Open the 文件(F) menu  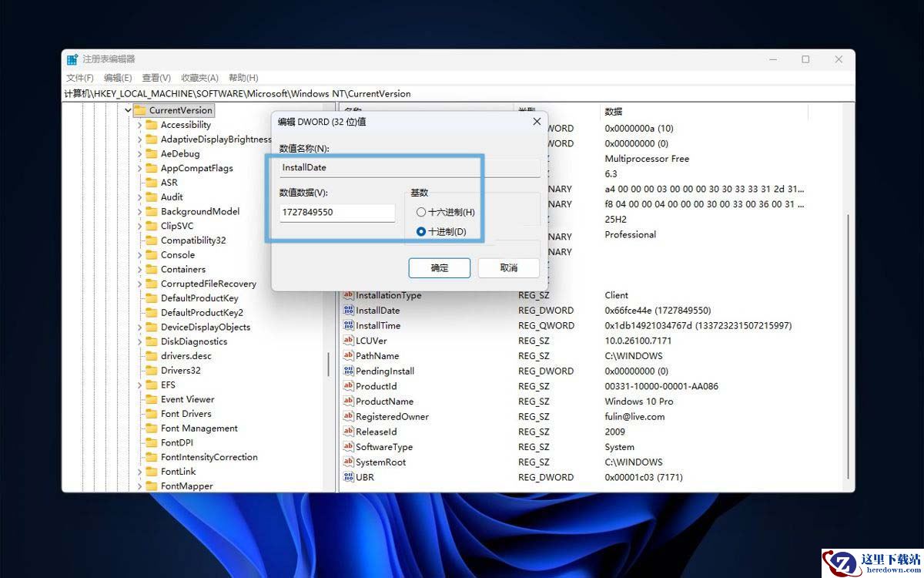point(79,78)
